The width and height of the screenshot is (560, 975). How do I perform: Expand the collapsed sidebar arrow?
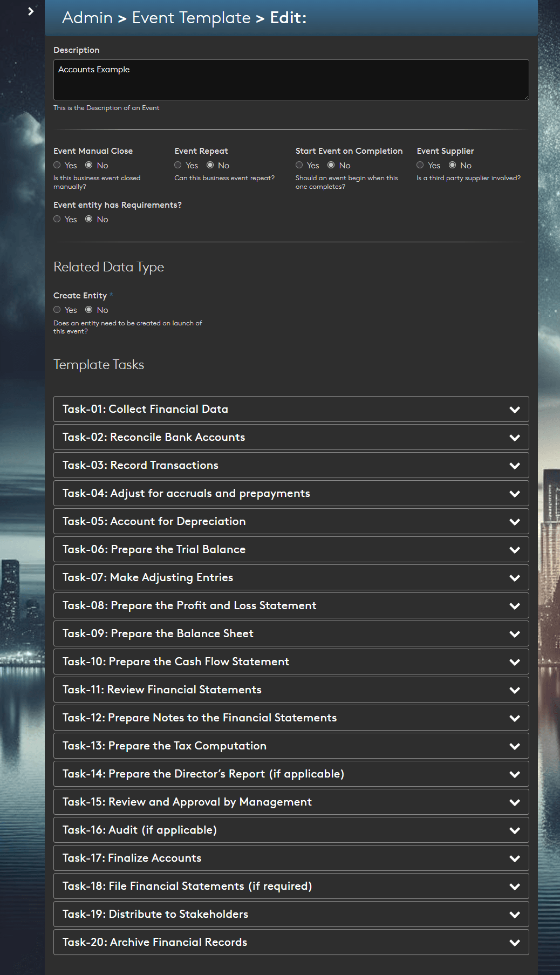(x=31, y=11)
